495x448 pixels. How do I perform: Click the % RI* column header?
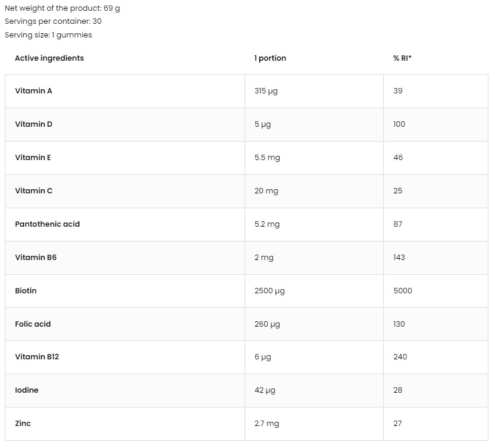403,58
